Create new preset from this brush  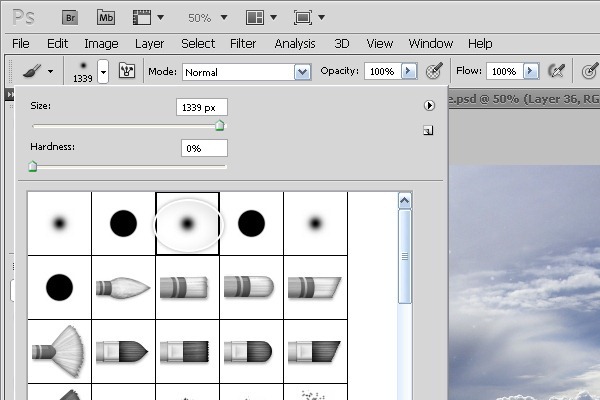coord(428,130)
